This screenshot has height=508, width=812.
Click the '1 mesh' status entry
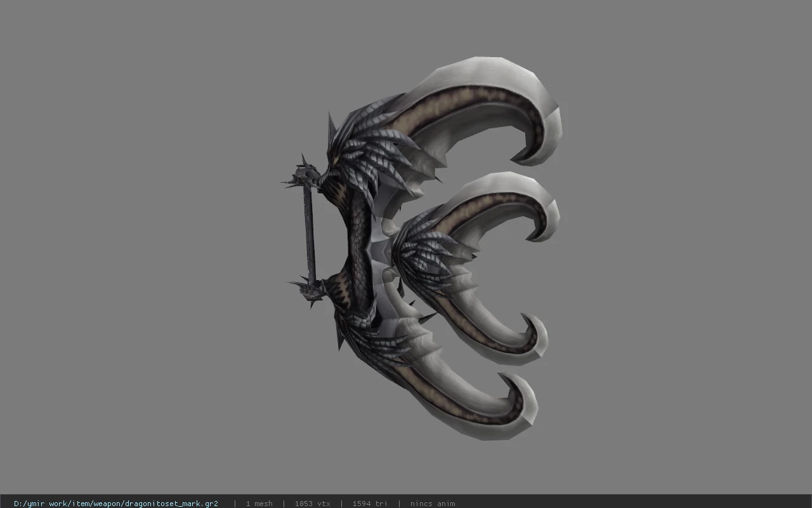click(259, 504)
